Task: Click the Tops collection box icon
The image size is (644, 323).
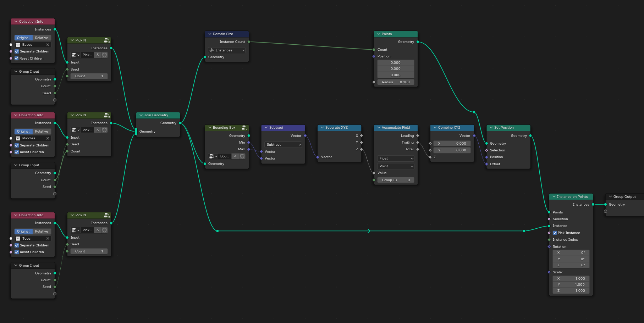Action: (x=18, y=239)
